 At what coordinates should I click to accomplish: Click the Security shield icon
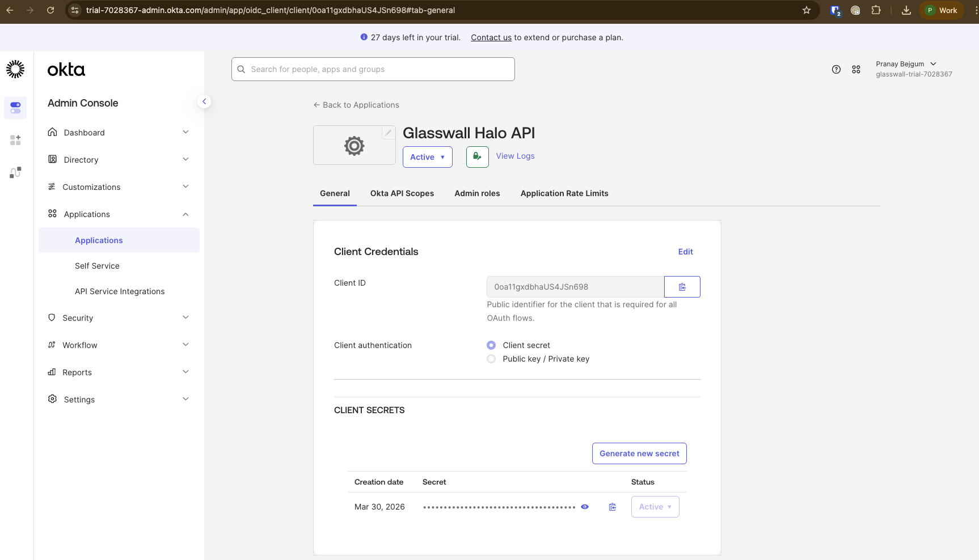[x=52, y=317]
